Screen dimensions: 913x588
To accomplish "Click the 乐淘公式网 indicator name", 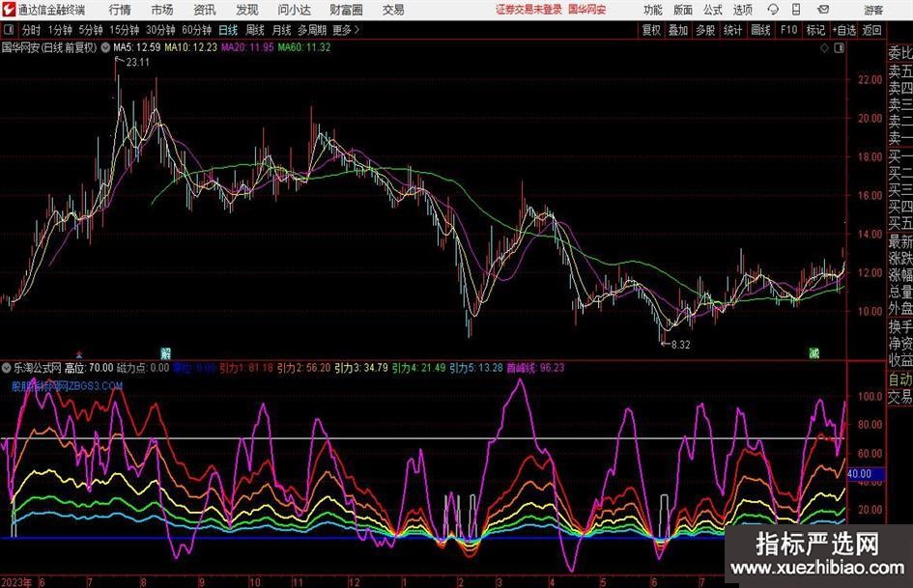I will pos(38,368).
